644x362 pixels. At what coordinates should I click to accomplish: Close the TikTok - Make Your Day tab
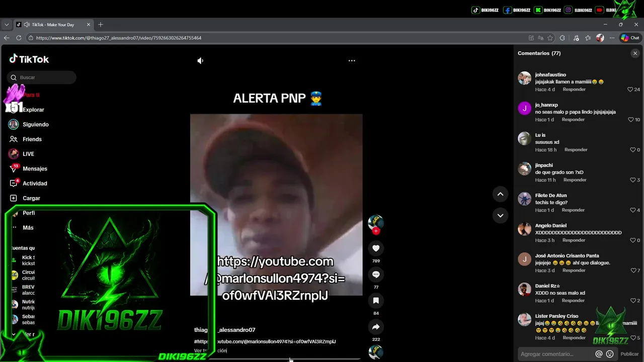[89, 25]
